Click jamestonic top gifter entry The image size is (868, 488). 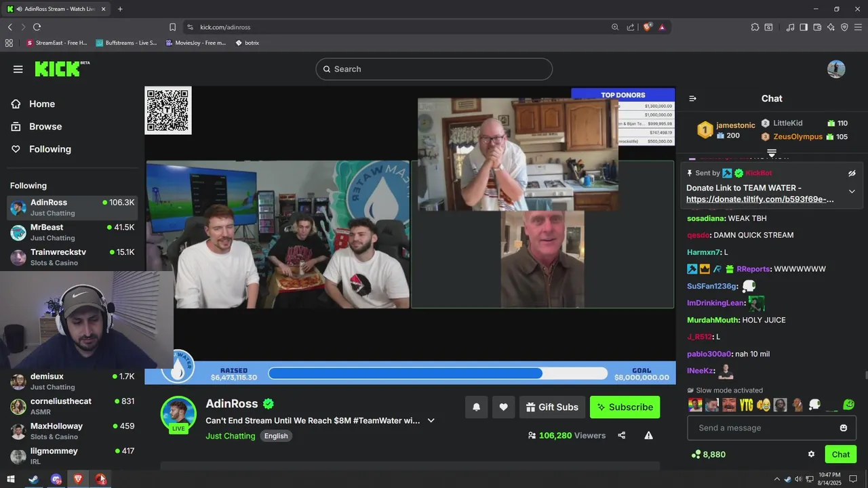727,129
